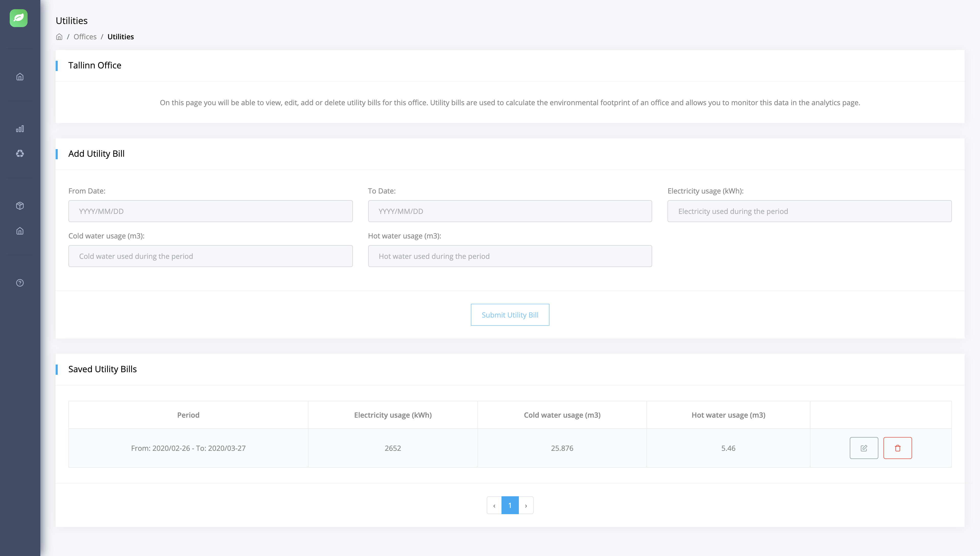Image resolution: width=980 pixels, height=556 pixels.
Task: Delete the saved utility bill row
Action: (897, 448)
